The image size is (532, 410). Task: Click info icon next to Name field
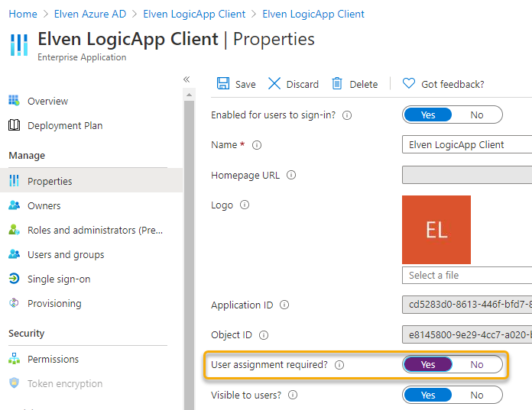[257, 145]
